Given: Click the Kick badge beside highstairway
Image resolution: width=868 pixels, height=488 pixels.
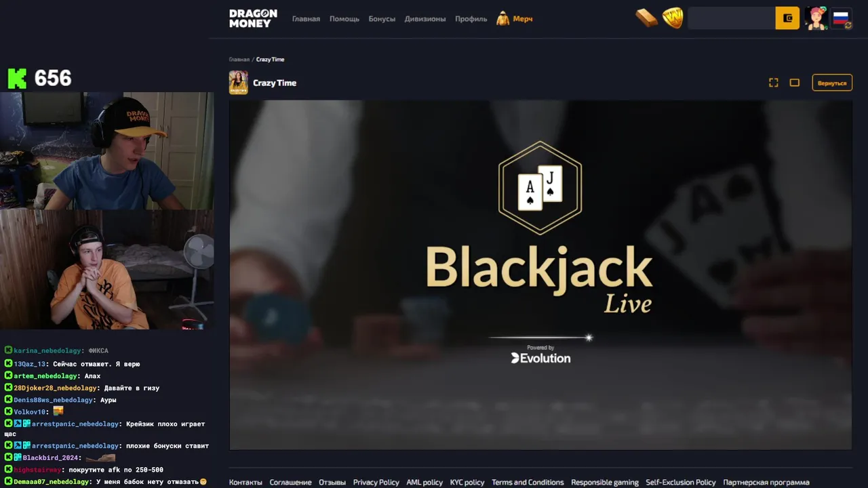Looking at the screenshot, I should [8, 469].
